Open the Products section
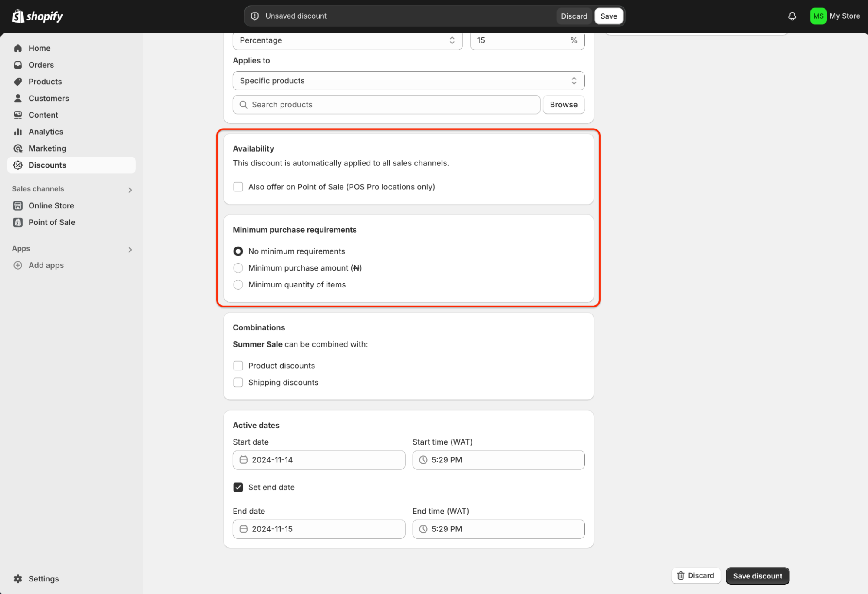Image resolution: width=868 pixels, height=594 pixels. pos(45,81)
